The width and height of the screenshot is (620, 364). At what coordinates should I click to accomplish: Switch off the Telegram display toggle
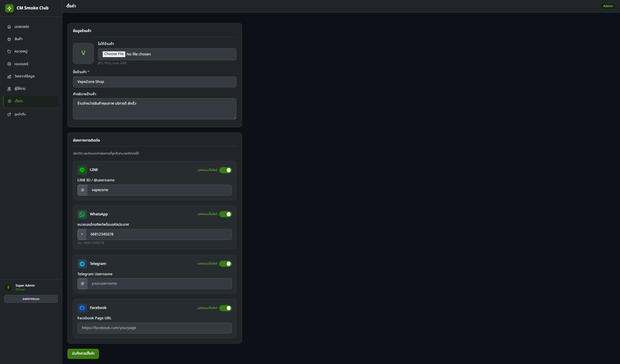[225, 264]
